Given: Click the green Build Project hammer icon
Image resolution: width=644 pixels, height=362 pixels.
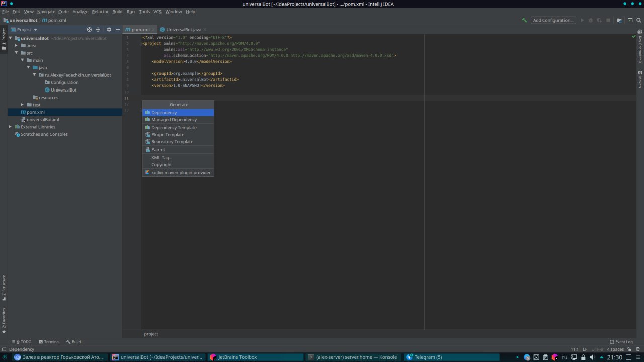Looking at the screenshot, I should tap(525, 20).
